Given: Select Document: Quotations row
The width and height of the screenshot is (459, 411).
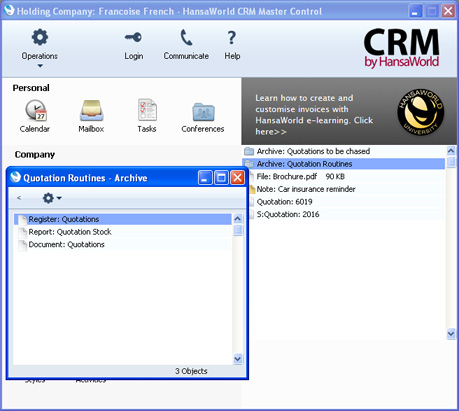Looking at the screenshot, I should click(123, 245).
